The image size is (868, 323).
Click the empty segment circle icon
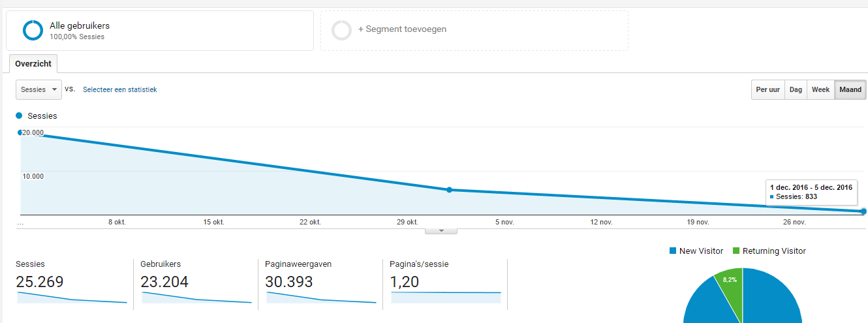(x=342, y=31)
